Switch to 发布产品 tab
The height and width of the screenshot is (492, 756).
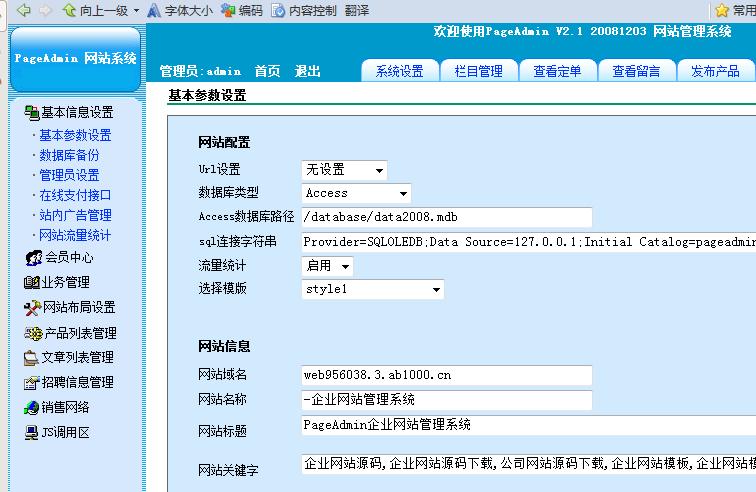(x=716, y=71)
